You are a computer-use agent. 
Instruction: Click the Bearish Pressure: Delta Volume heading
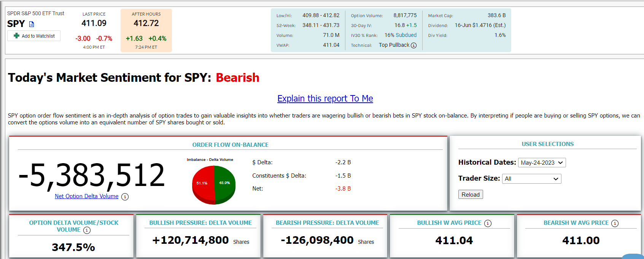327,223
